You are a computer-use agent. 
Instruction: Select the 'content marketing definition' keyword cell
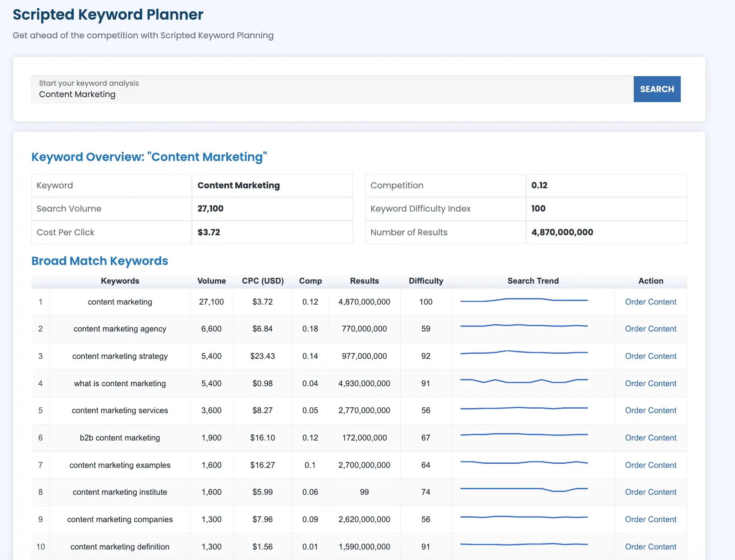(x=120, y=547)
